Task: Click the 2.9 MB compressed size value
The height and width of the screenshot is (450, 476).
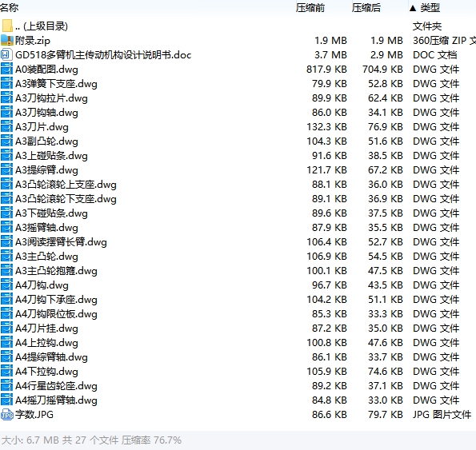Action: coord(386,55)
